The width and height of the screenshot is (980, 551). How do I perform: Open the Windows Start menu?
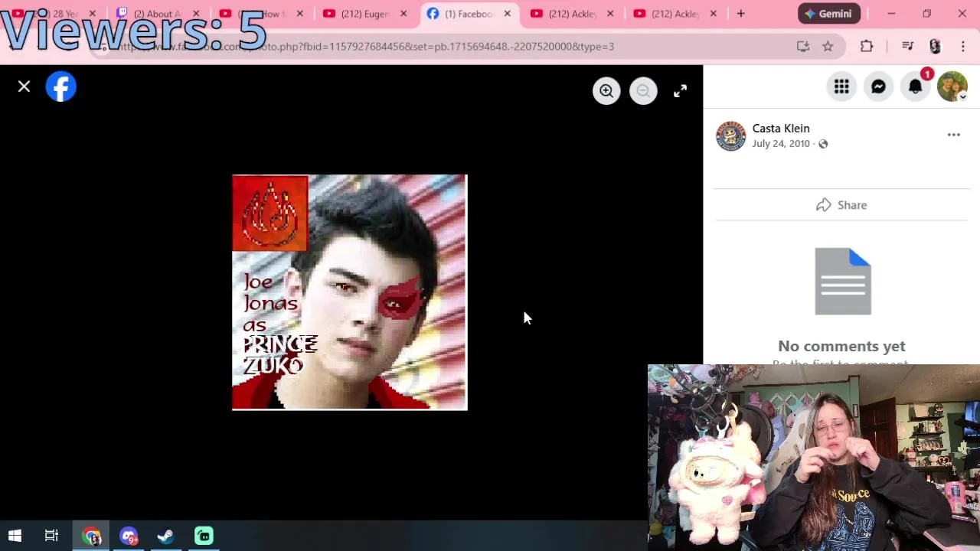coord(15,536)
